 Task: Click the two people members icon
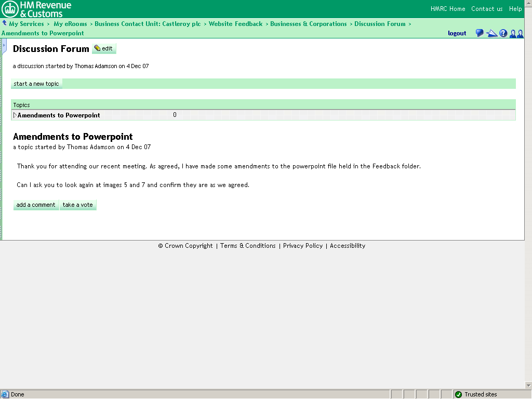point(516,33)
